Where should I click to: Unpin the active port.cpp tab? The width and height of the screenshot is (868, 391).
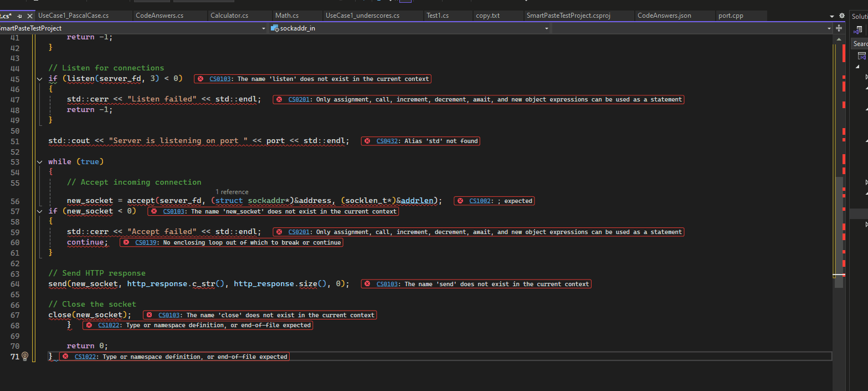click(19, 16)
